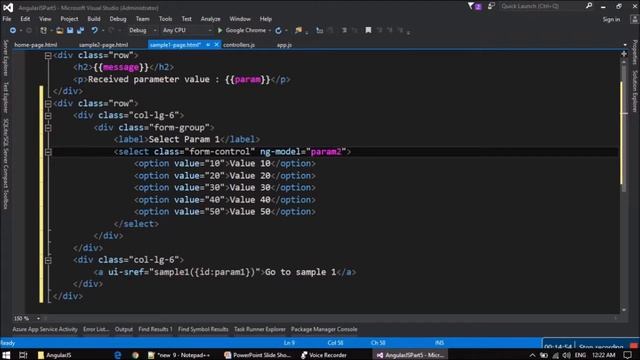Open Windows Start menu
640x360 pixels.
[6, 355]
